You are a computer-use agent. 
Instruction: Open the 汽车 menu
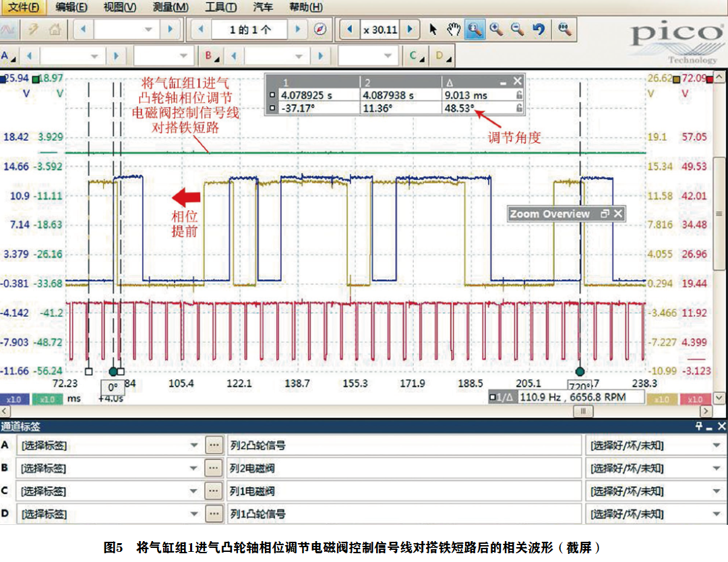pyautogui.click(x=263, y=7)
